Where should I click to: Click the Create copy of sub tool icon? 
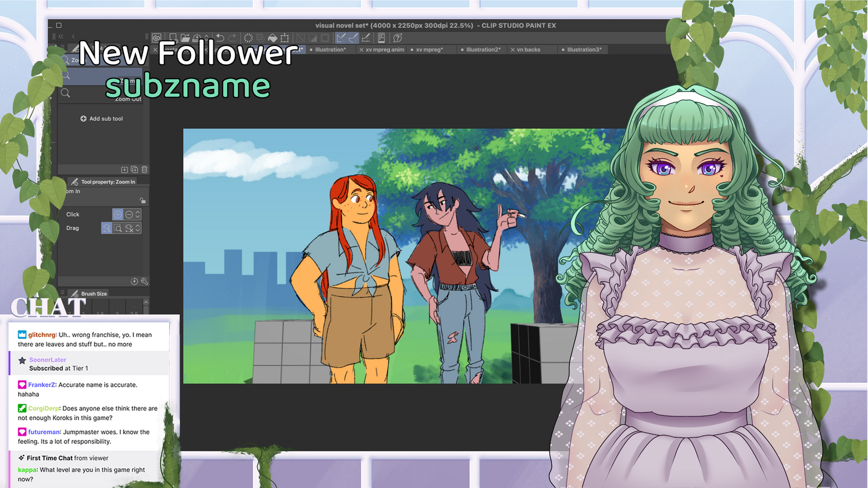[x=134, y=169]
